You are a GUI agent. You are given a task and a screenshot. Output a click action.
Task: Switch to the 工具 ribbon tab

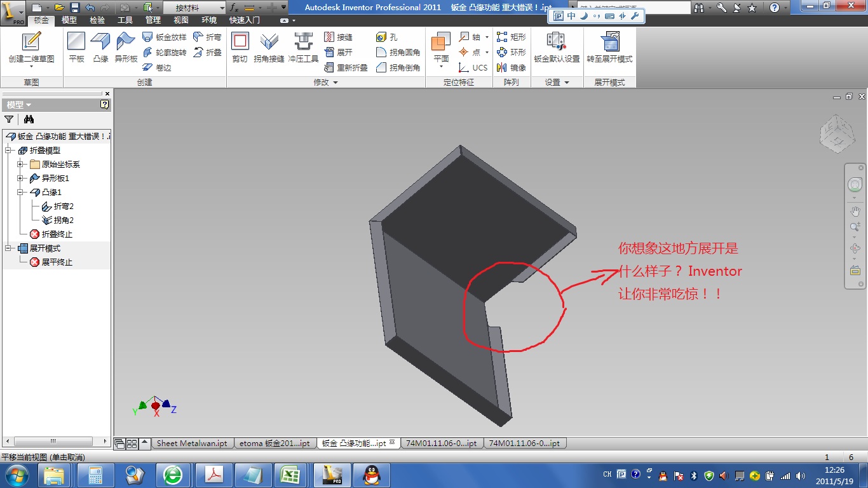coord(125,20)
